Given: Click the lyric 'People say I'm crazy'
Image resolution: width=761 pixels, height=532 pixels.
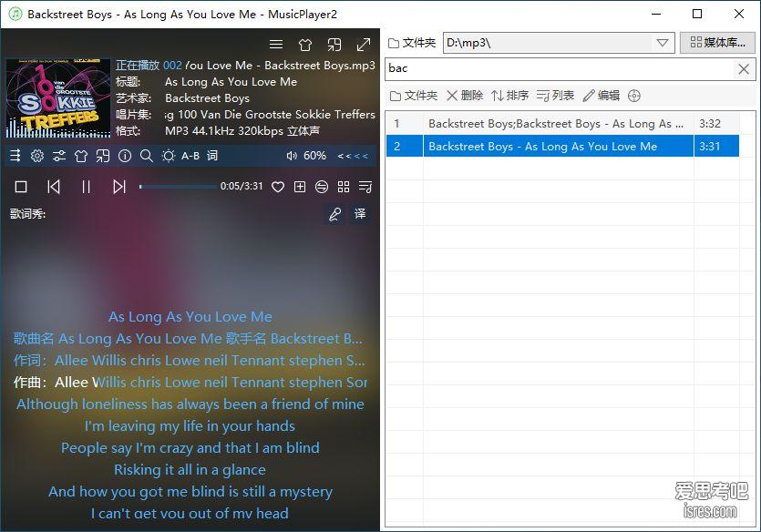Looking at the screenshot, I should (x=190, y=447).
